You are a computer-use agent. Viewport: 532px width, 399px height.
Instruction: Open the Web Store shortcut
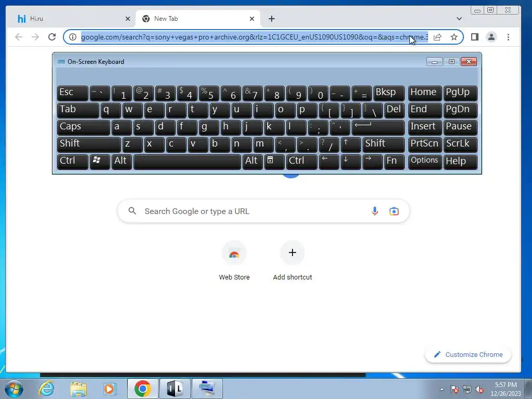pos(234,261)
